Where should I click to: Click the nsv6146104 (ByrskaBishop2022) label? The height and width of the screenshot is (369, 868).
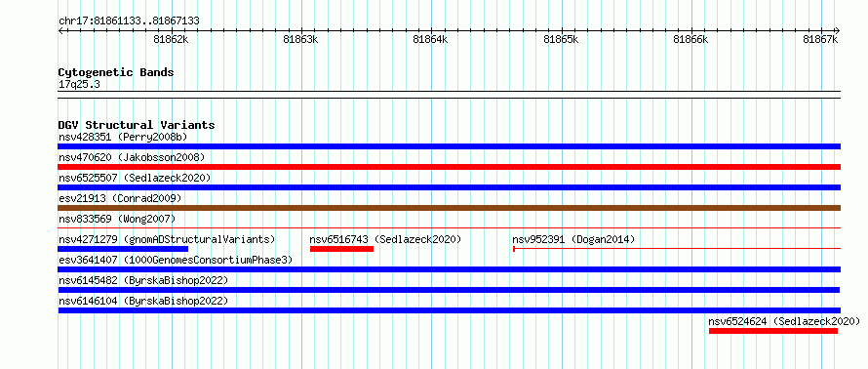tap(143, 301)
